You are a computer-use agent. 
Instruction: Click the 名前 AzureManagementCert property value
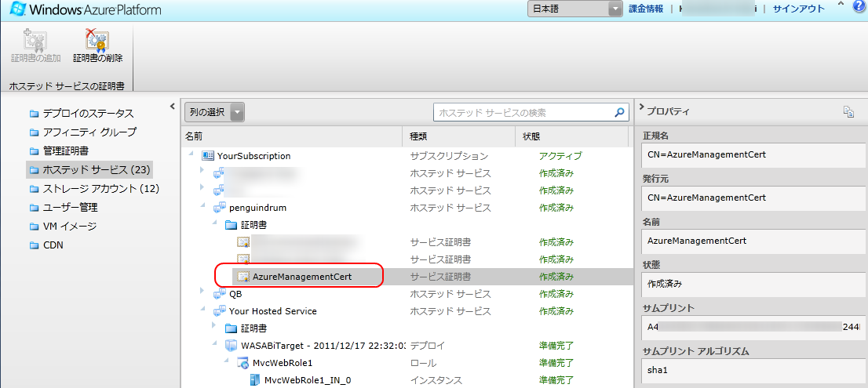tap(753, 241)
